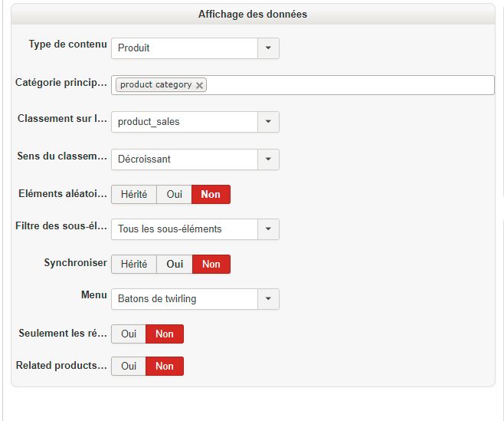Enable Synchroniser with Oui
The width and height of the screenshot is (504, 421).
(174, 264)
